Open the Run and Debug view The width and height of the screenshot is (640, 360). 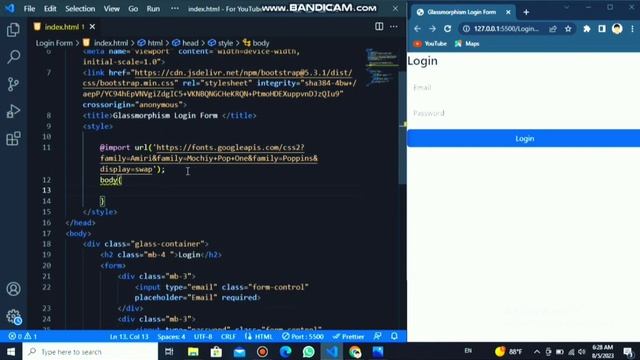pyautogui.click(x=13, y=111)
